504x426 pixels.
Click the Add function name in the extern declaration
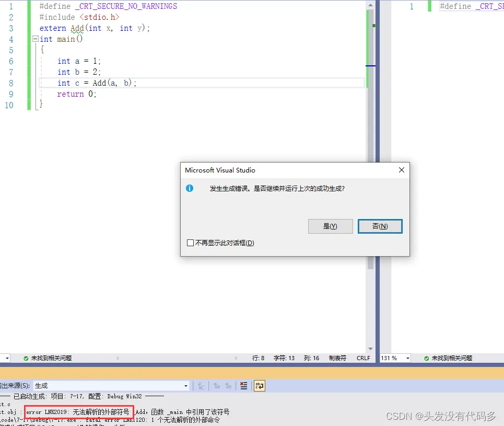[x=77, y=28]
